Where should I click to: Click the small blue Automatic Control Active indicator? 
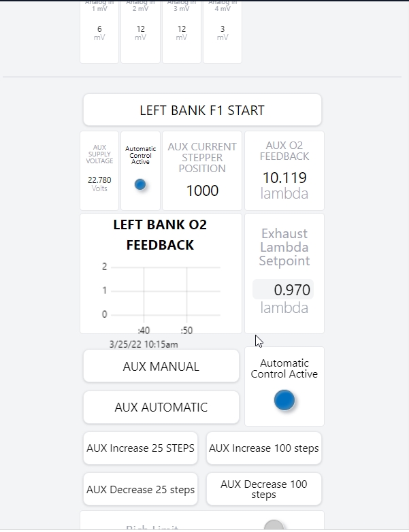(140, 184)
